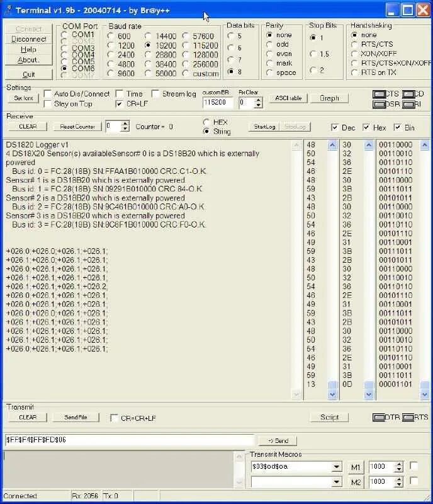The width and height of the screenshot is (433, 504).
Task: Click the Terminal app icon in title bar
Action: 8,10
